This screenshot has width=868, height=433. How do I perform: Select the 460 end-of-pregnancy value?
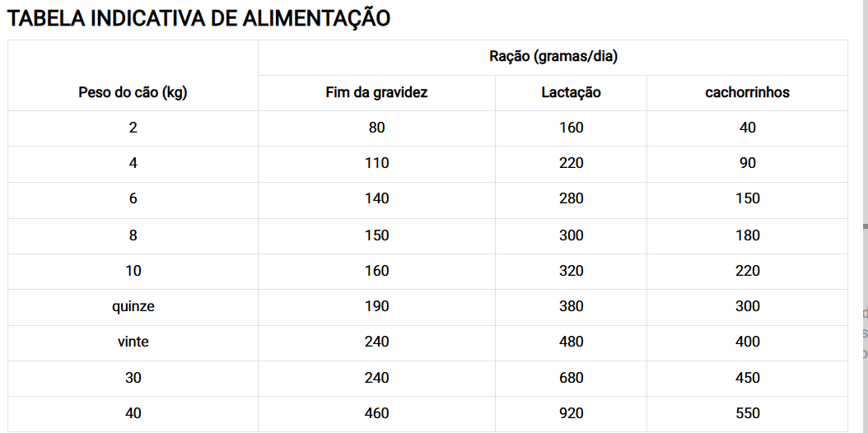[x=376, y=413]
